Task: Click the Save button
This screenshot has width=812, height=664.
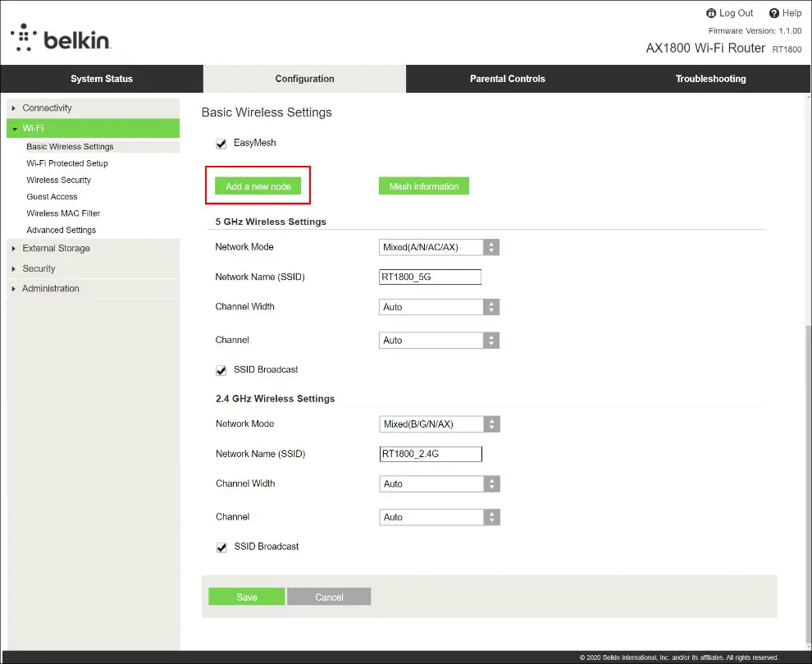Action: pyautogui.click(x=247, y=597)
